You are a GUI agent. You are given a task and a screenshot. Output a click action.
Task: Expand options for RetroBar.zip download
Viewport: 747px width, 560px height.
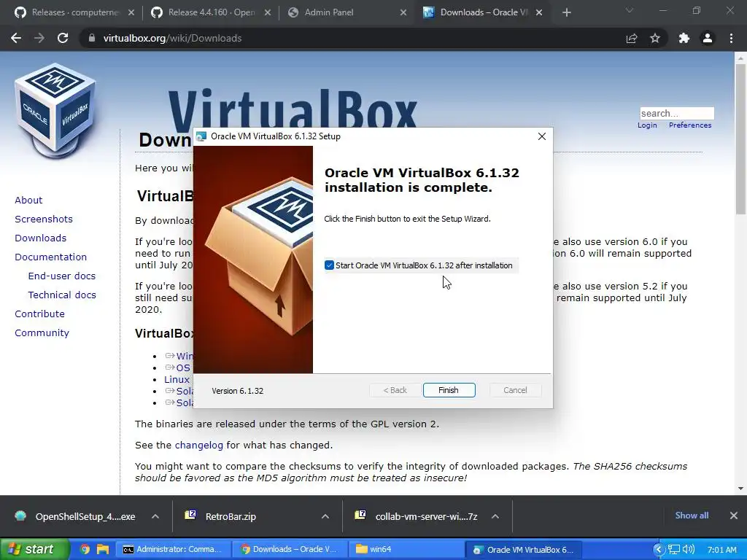[x=325, y=517]
